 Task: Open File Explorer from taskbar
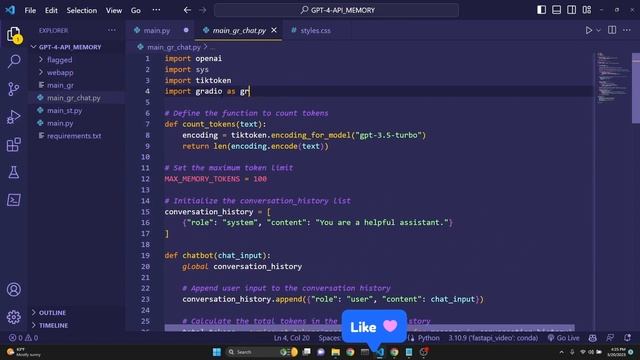(x=336, y=352)
